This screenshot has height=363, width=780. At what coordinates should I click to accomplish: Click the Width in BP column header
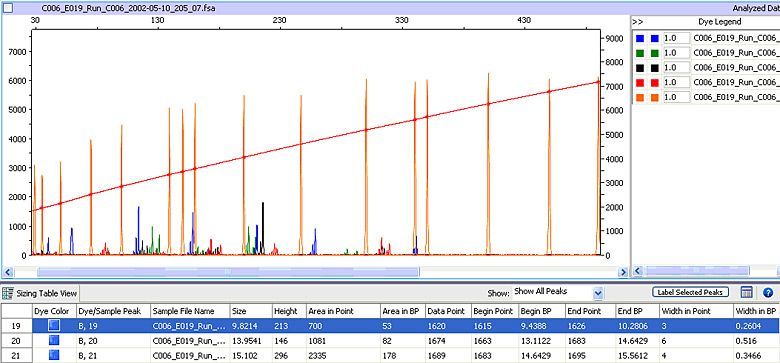click(x=757, y=311)
